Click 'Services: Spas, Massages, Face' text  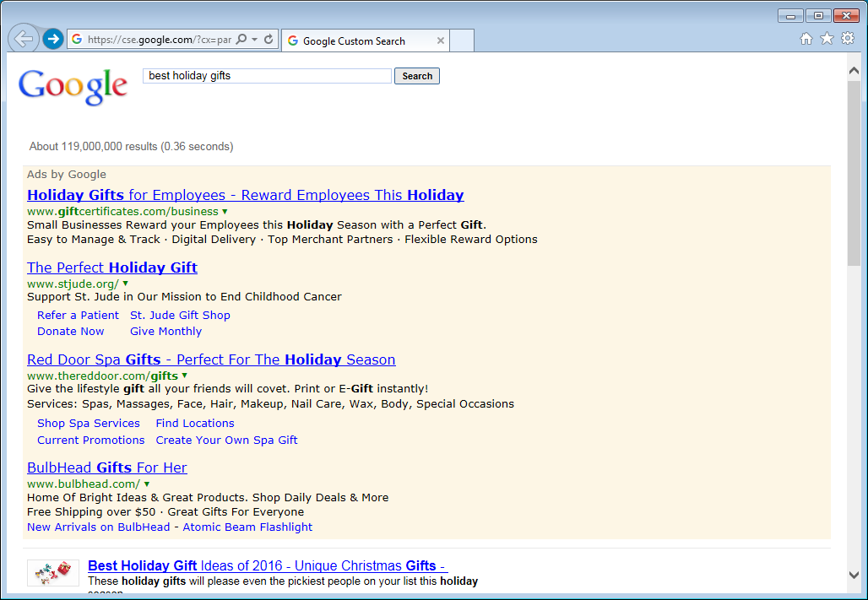coord(271,404)
